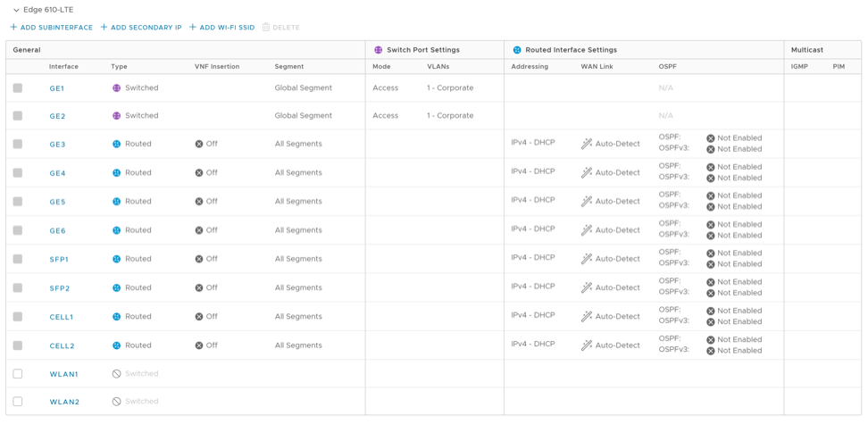
Task: Tick the GE1 row checkbox
Action: click(x=18, y=88)
